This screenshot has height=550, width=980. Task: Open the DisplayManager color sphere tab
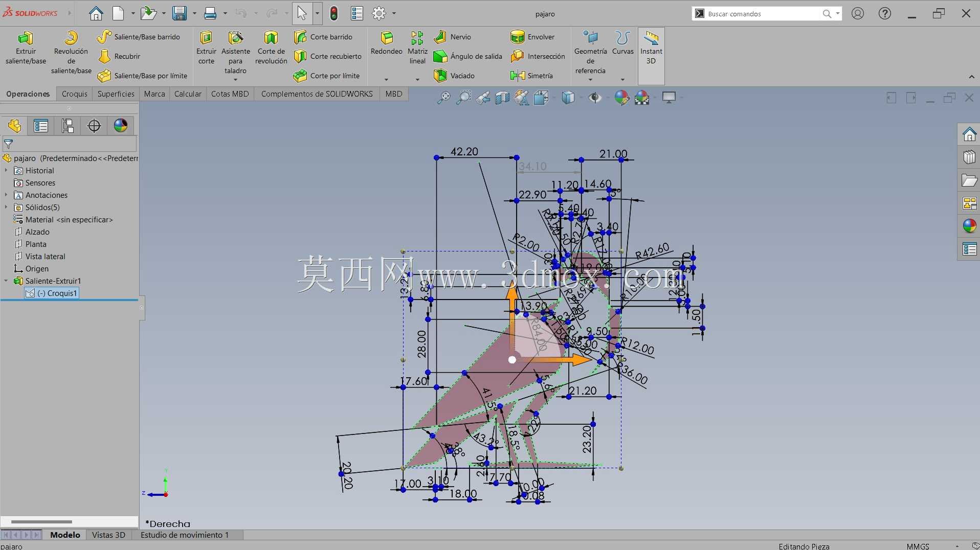point(121,126)
